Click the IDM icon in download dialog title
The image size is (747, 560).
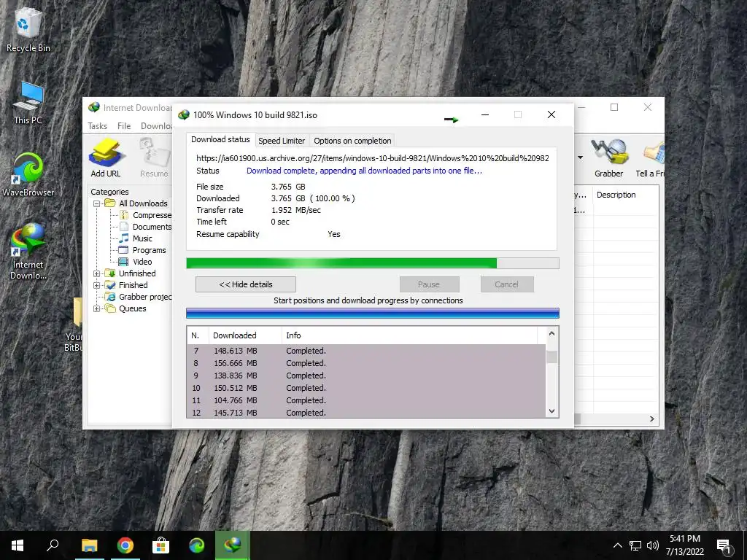tap(183, 114)
